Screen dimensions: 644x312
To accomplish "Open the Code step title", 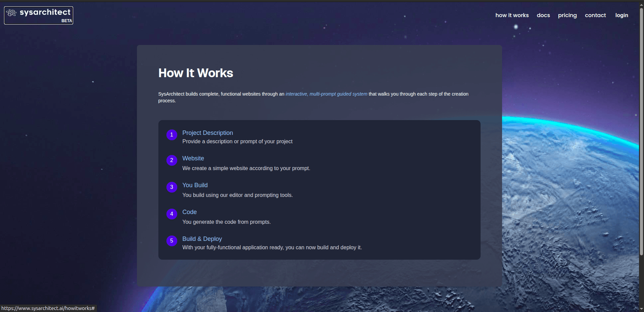I will coord(189,212).
